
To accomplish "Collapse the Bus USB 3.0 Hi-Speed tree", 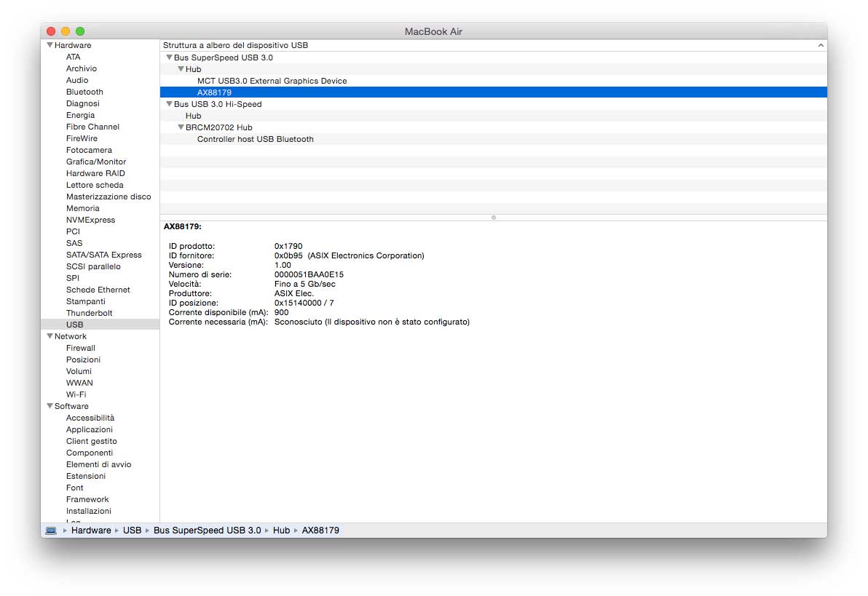I will pos(170,103).
